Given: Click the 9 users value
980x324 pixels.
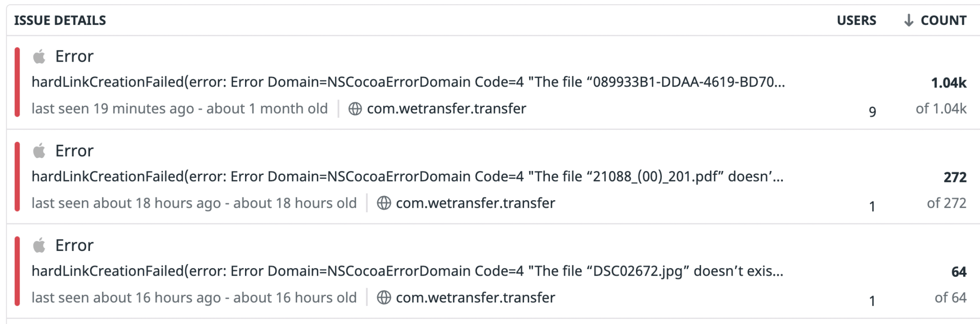Looking at the screenshot, I should click(872, 112).
